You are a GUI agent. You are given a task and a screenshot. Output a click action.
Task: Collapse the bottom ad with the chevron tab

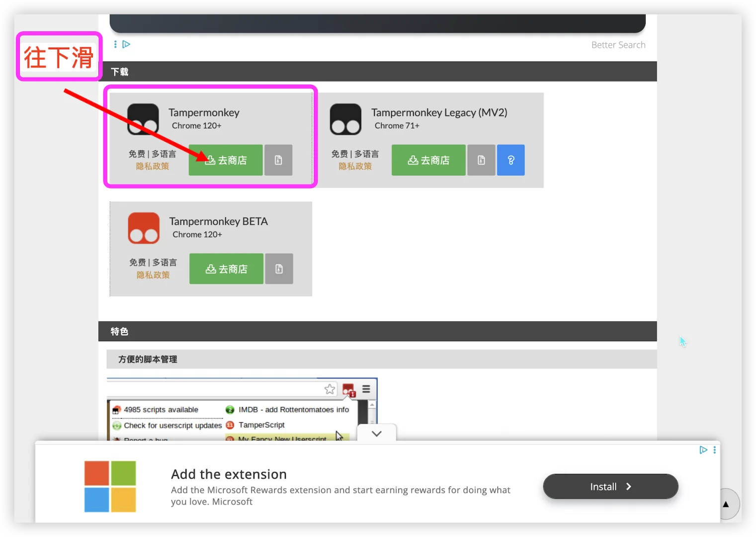[x=377, y=434]
